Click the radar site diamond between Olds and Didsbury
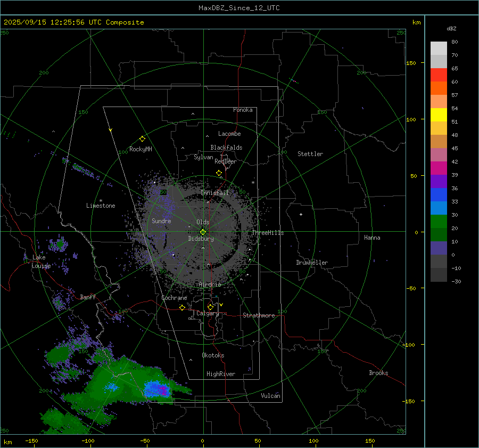Screen dimensions: 479x448 (203, 232)
